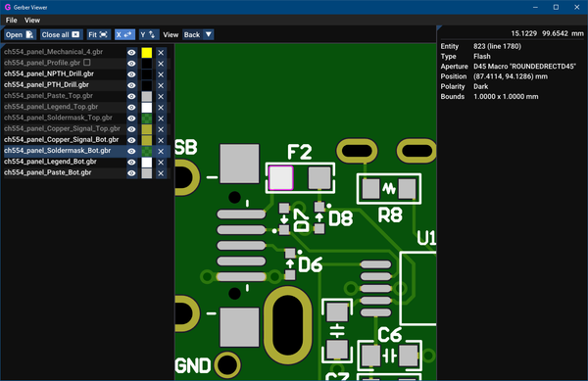This screenshot has width=588, height=381.
Task: Toggle X axis mirror button
Action: click(x=124, y=35)
